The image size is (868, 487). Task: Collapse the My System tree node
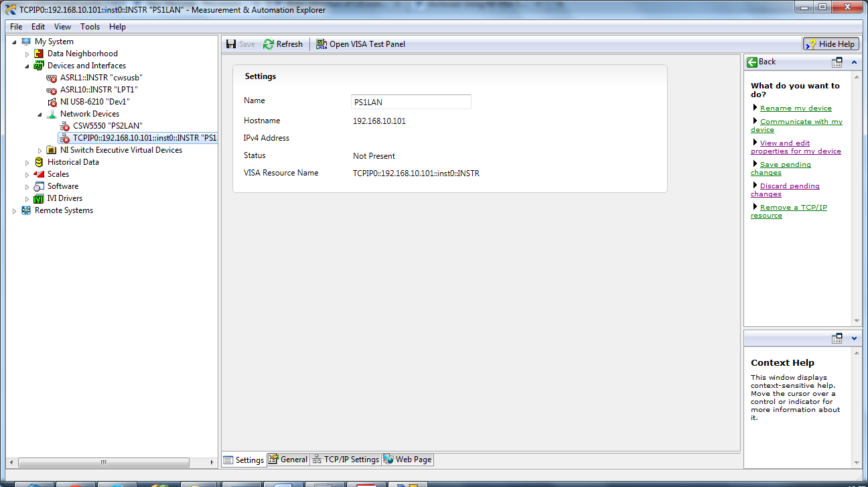point(15,42)
